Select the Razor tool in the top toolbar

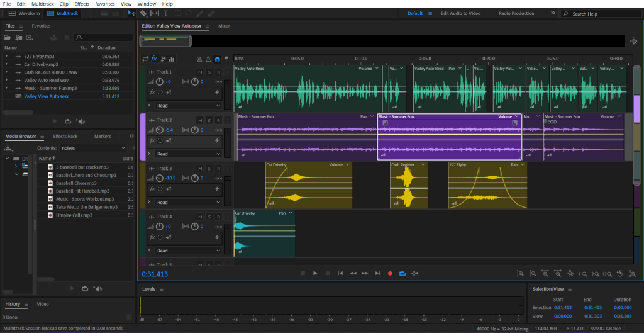click(143, 13)
